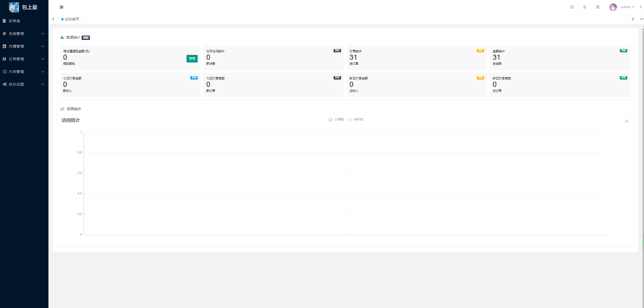
Task: Click the 访问统计 chart title
Action: (x=71, y=120)
